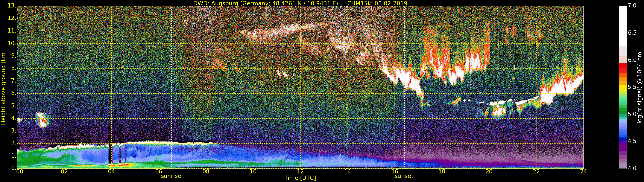Click the x-axis tick label '18'
This screenshot has height=182, width=644.
[442, 171]
